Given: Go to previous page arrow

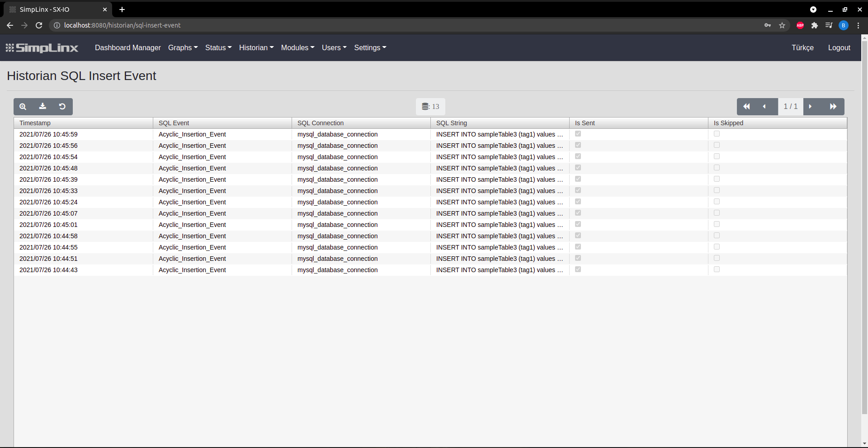Looking at the screenshot, I should point(764,107).
